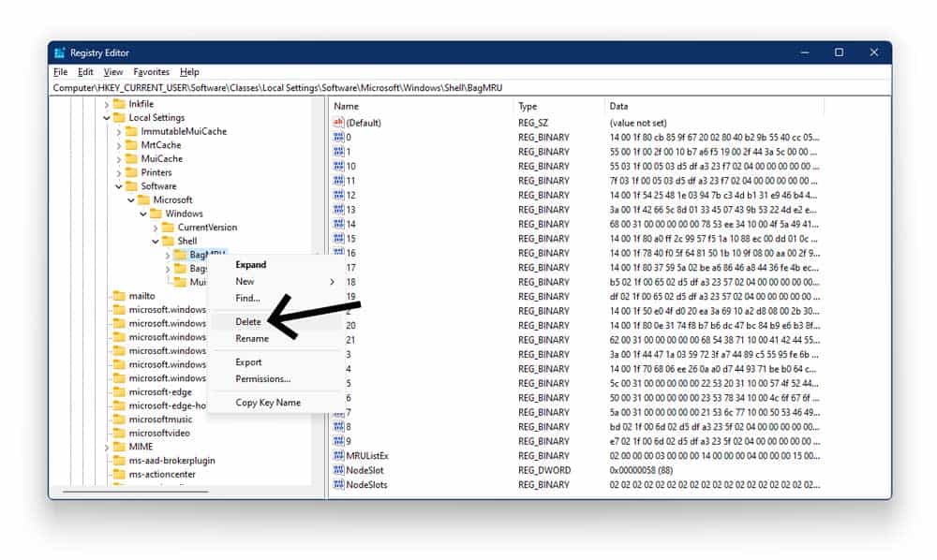Choose Rename in the context menu
This screenshot has height=560, width=937.
click(251, 338)
